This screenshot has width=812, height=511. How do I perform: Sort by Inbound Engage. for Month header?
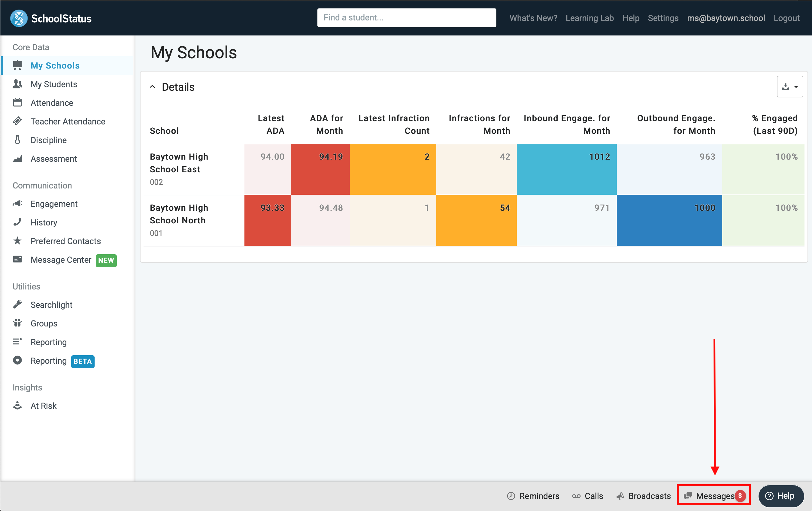click(x=567, y=124)
